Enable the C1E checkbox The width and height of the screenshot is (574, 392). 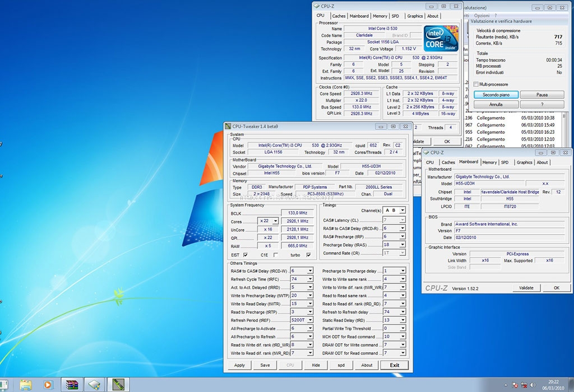click(x=276, y=255)
